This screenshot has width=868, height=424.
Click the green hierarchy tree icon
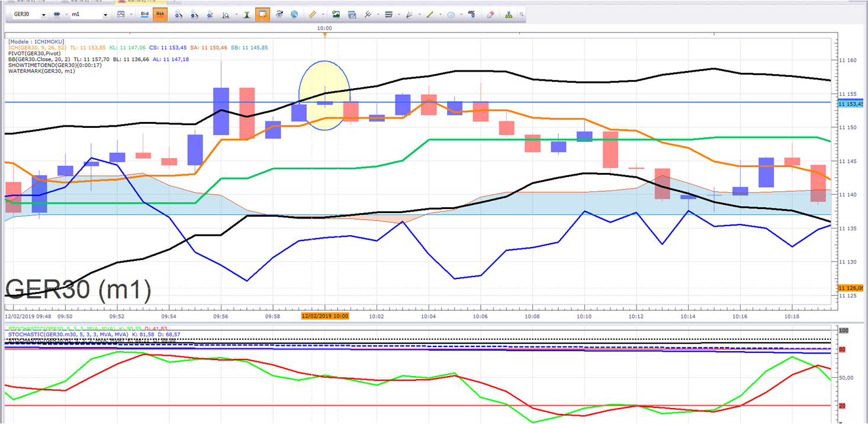[x=509, y=14]
